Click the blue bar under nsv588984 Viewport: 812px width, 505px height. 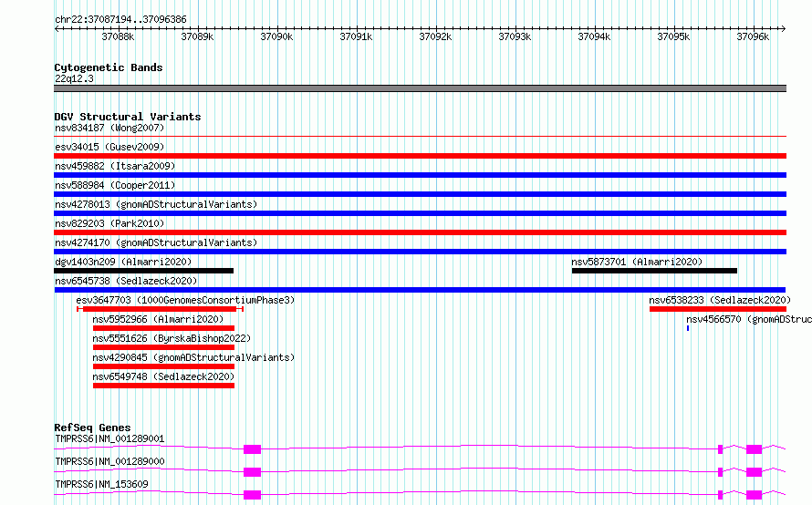[x=420, y=194]
